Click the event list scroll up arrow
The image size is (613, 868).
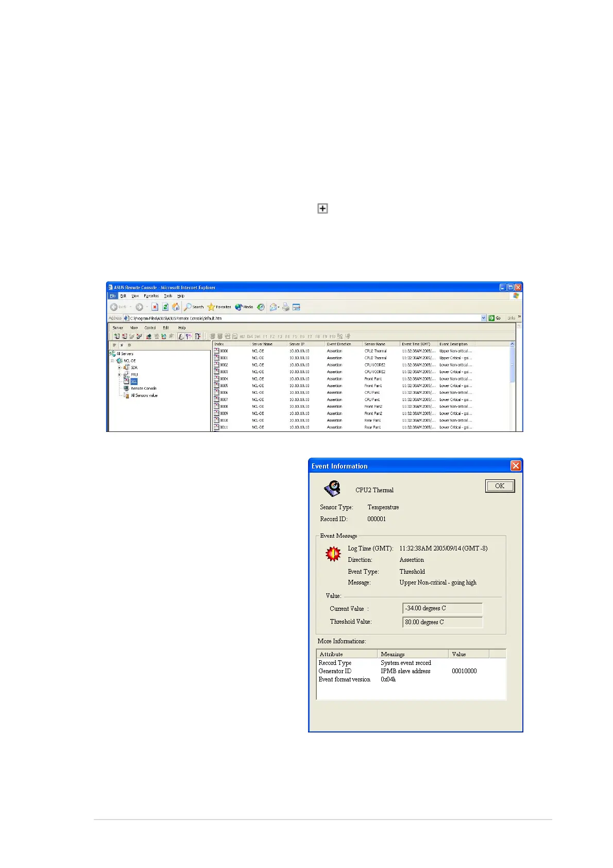point(512,344)
